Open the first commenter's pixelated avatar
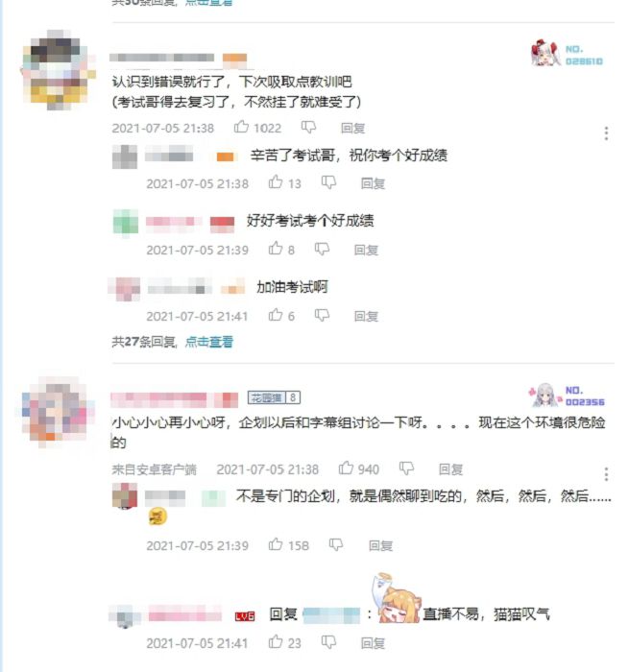Viewport: 629px width, 672px height. (x=59, y=70)
